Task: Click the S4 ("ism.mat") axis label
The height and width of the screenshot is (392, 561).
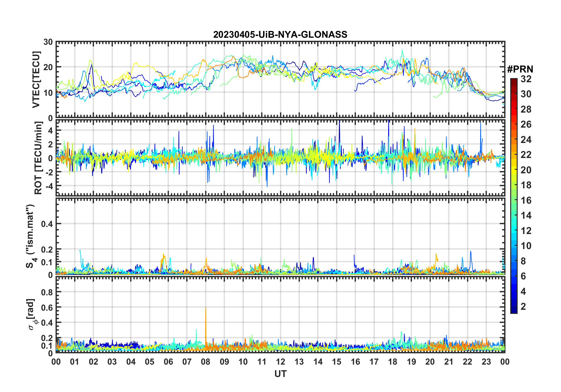Action: (x=31, y=236)
